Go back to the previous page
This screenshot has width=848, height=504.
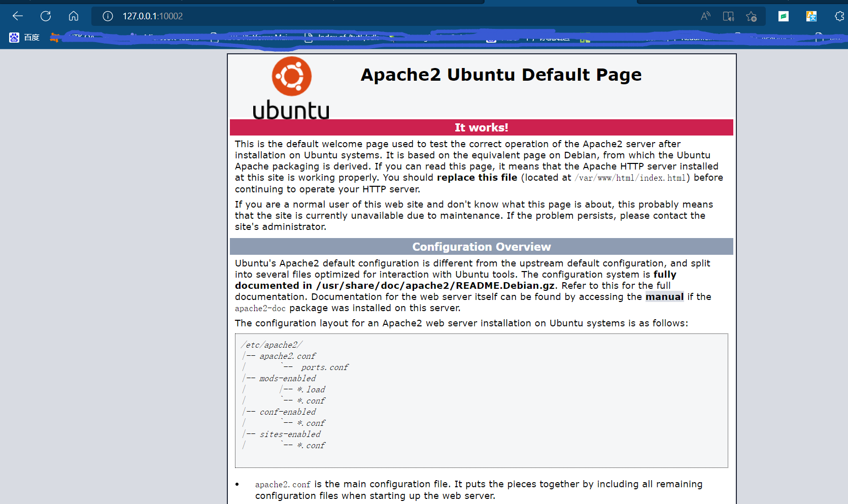[x=18, y=16]
